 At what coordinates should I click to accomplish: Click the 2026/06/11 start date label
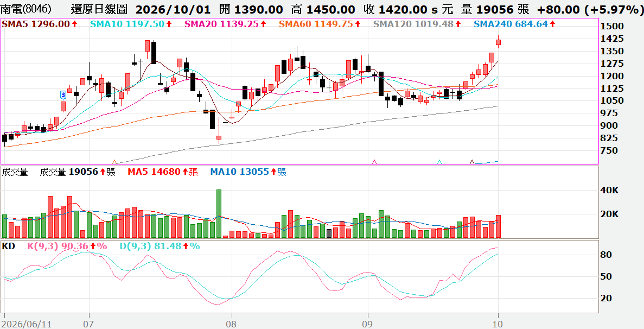pyautogui.click(x=28, y=324)
